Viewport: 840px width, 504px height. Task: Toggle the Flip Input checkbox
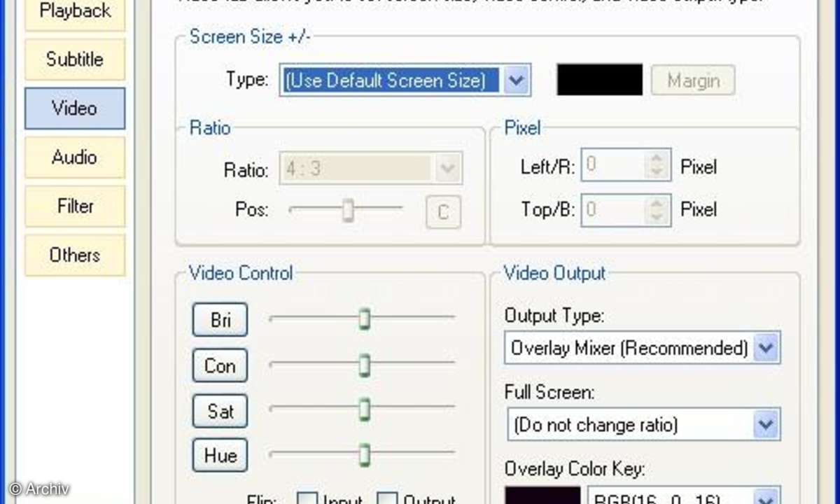[x=307, y=500]
